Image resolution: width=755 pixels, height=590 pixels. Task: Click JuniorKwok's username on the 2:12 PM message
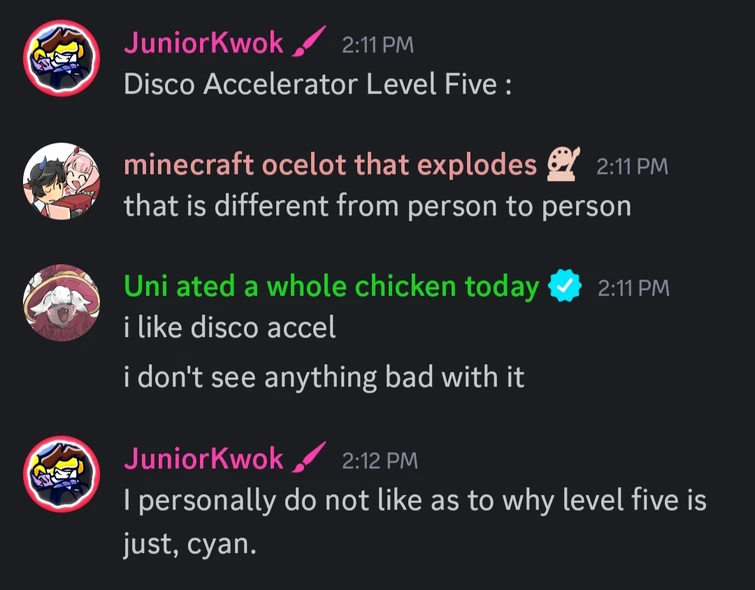pyautogui.click(x=203, y=459)
